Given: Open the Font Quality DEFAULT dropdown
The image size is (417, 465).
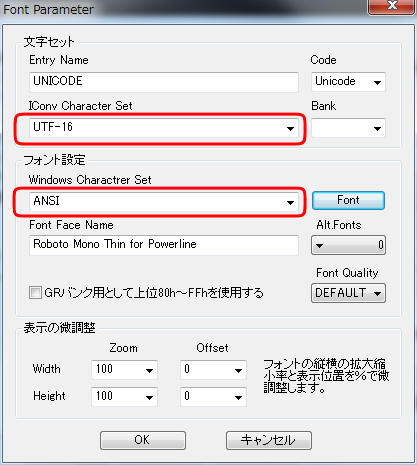Looking at the screenshot, I should click(348, 293).
